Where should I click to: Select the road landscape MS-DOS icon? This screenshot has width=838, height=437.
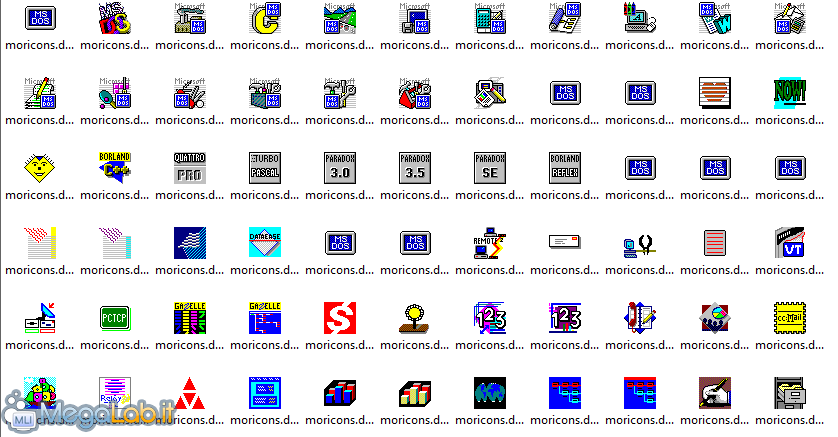tap(340, 18)
